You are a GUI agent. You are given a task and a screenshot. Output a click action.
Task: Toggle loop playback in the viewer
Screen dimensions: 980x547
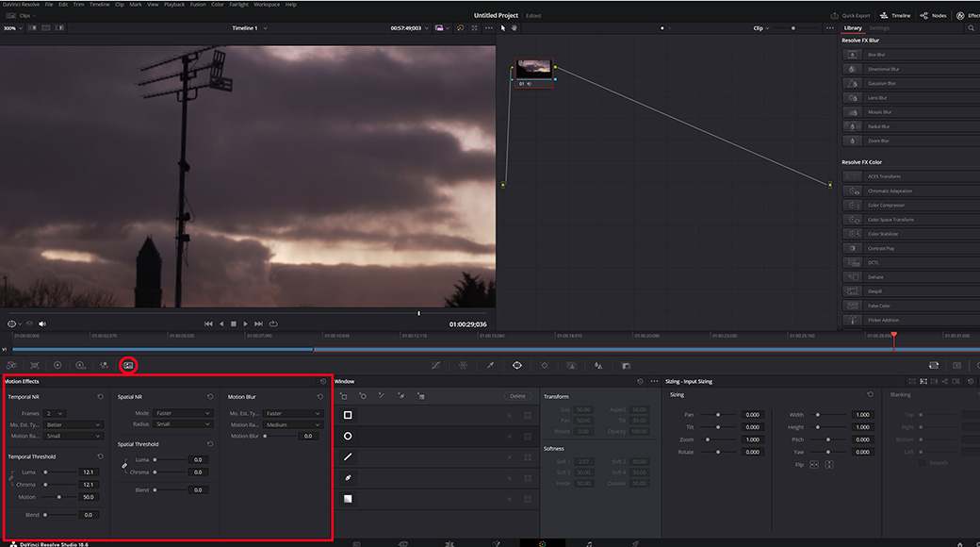pyautogui.click(x=273, y=324)
